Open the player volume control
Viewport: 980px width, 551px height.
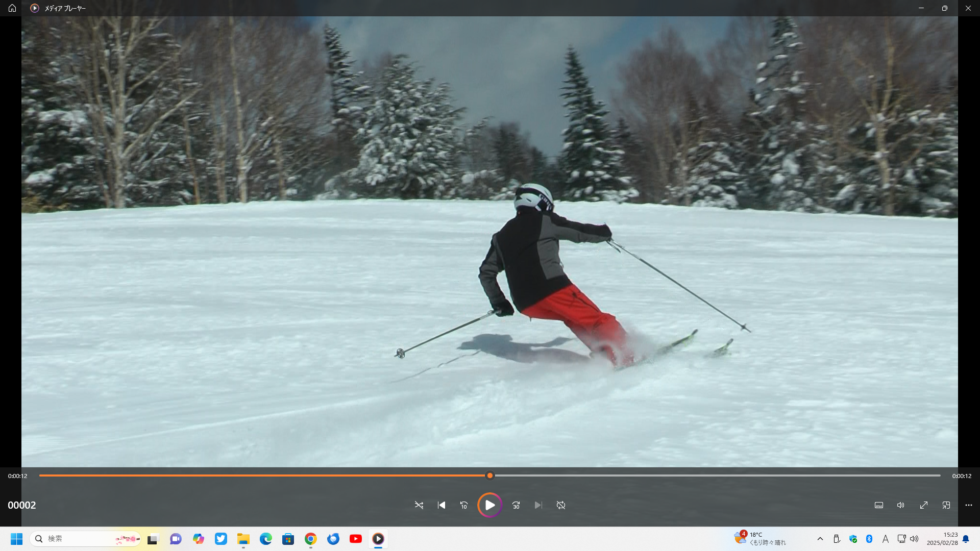(901, 505)
